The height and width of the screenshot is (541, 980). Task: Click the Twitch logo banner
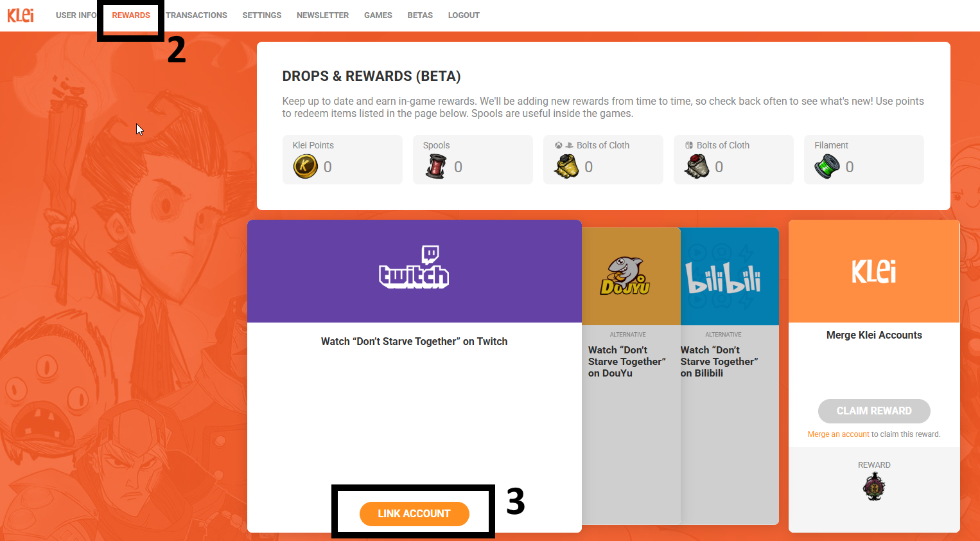[414, 268]
